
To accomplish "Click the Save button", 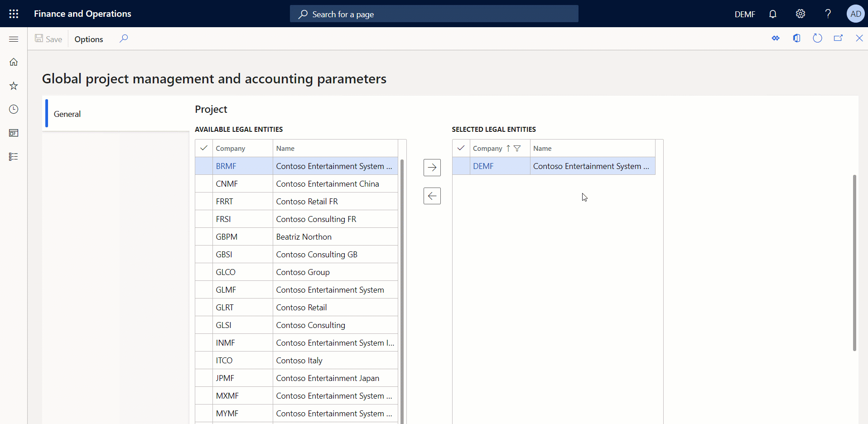I will tap(48, 39).
